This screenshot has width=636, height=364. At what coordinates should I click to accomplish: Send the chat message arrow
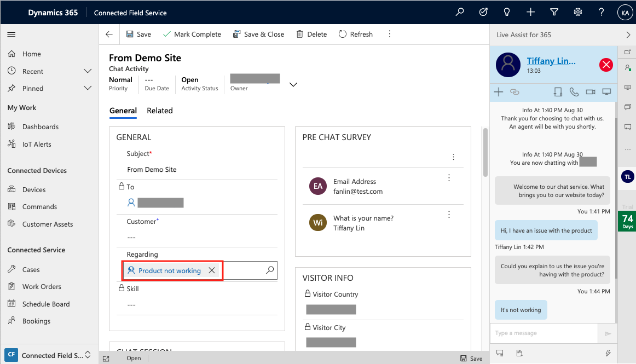608,333
